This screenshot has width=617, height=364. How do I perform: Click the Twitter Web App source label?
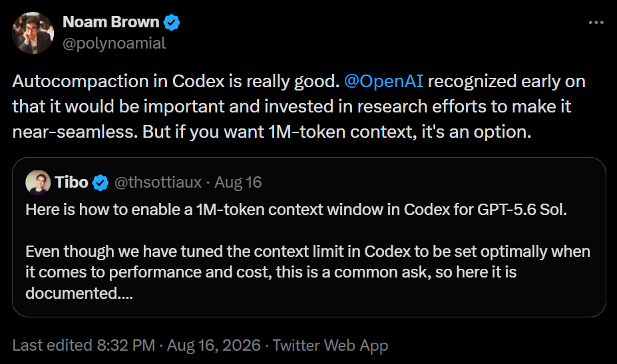(331, 345)
